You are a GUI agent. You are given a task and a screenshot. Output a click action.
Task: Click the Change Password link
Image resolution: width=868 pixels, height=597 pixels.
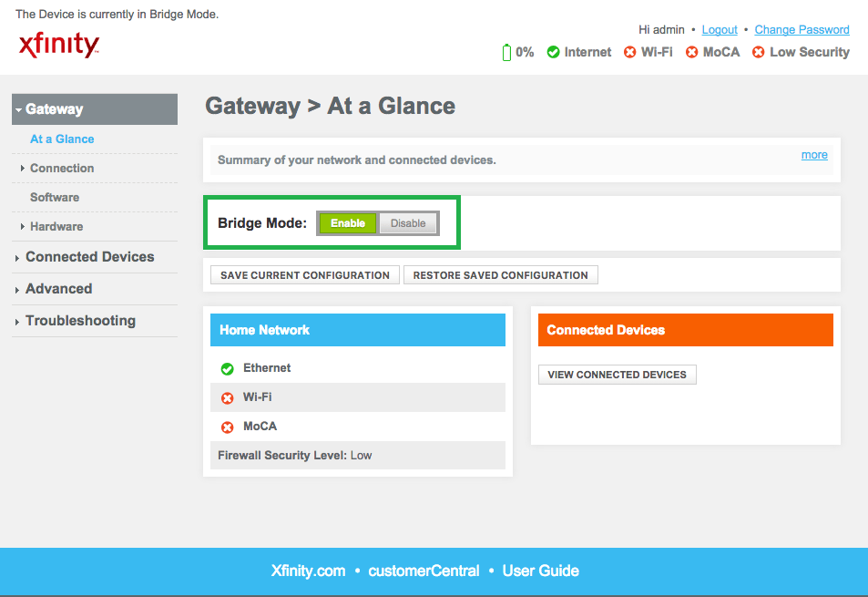(x=802, y=30)
